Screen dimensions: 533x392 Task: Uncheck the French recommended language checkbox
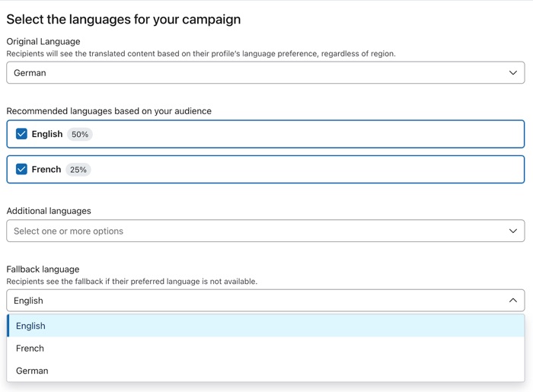(21, 169)
